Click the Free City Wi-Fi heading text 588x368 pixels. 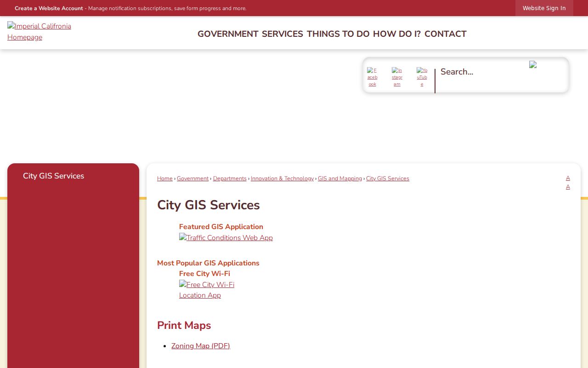pos(204,274)
